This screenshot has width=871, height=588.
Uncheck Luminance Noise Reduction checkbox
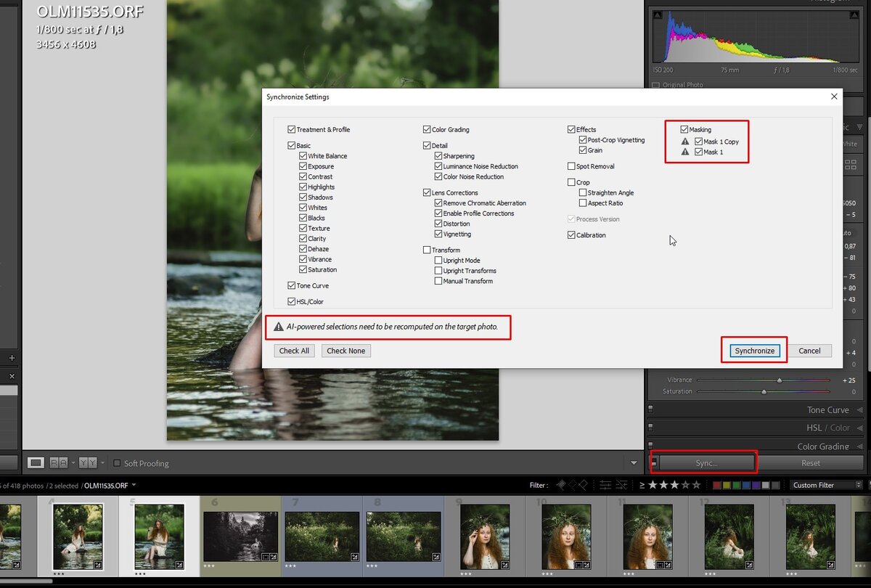click(x=438, y=166)
